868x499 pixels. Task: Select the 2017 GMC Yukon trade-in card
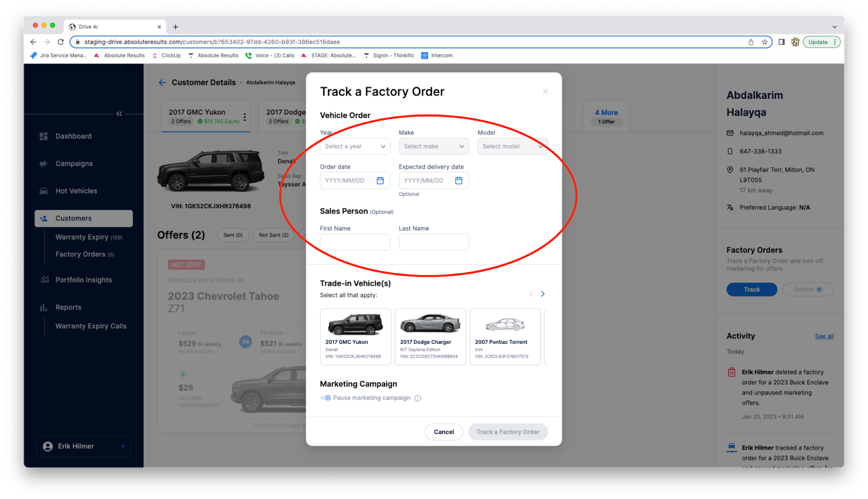[x=355, y=337]
